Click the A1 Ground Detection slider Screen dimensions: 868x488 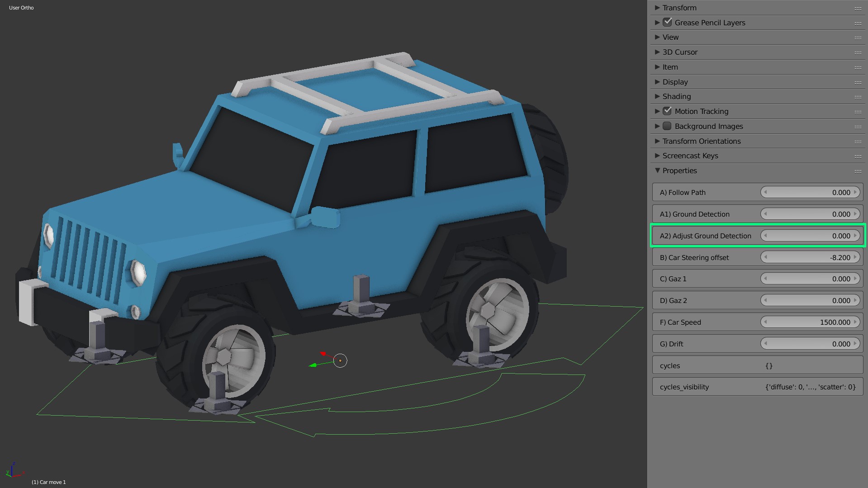(810, 213)
